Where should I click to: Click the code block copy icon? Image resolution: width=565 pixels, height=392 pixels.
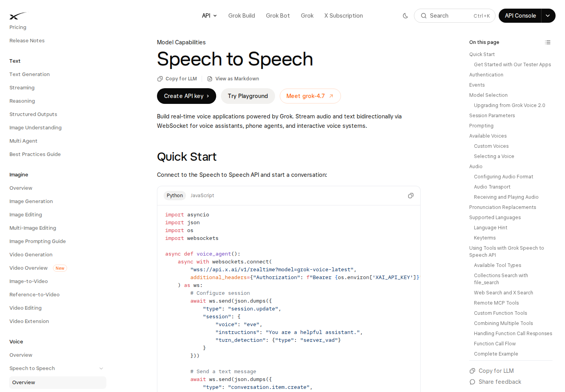411,196
